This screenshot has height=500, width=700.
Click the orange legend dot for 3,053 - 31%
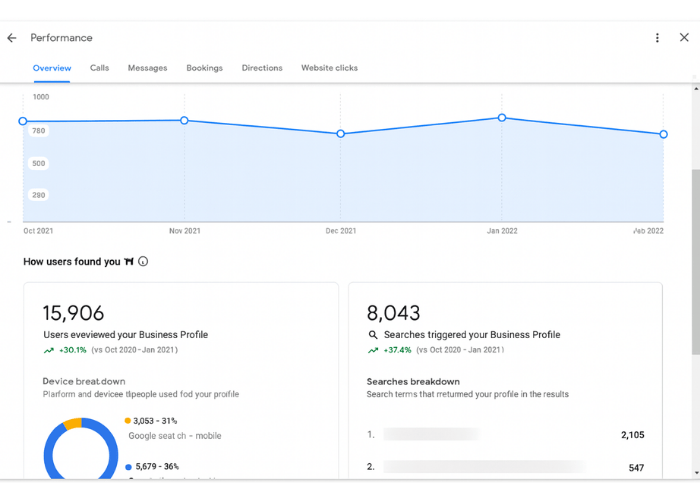tap(128, 421)
